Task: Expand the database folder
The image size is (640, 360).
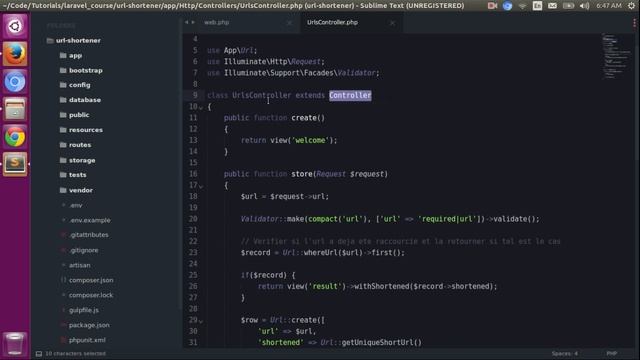Action: coord(80,100)
